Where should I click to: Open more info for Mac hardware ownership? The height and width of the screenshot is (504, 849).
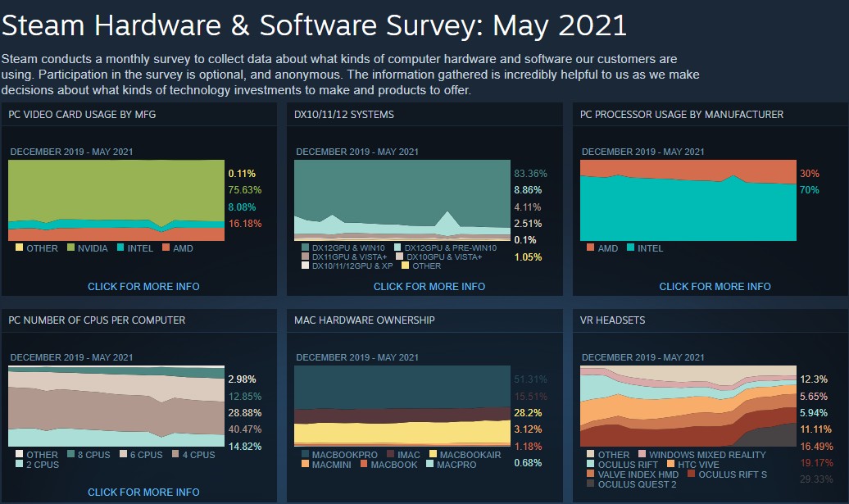click(x=429, y=493)
